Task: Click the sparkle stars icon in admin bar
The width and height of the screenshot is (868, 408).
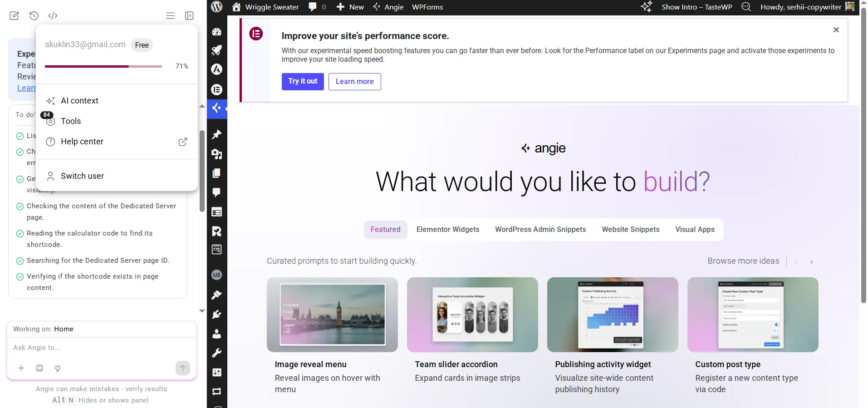Action: [647, 7]
